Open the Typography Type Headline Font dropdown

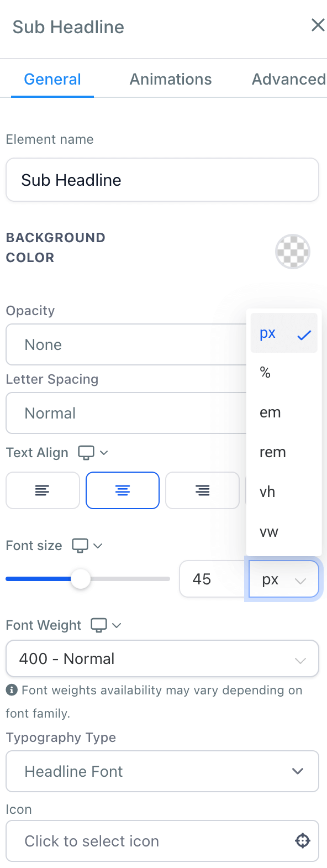162,771
